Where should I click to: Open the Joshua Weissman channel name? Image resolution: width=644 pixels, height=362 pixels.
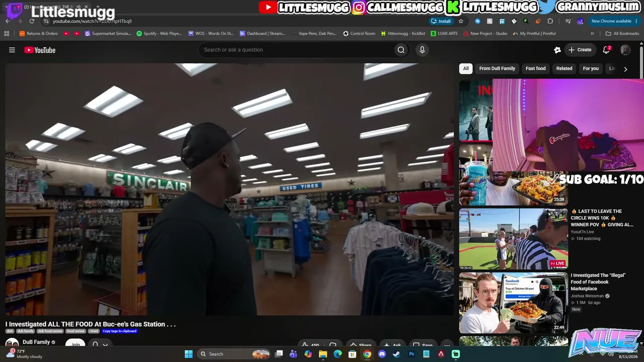pos(587,296)
